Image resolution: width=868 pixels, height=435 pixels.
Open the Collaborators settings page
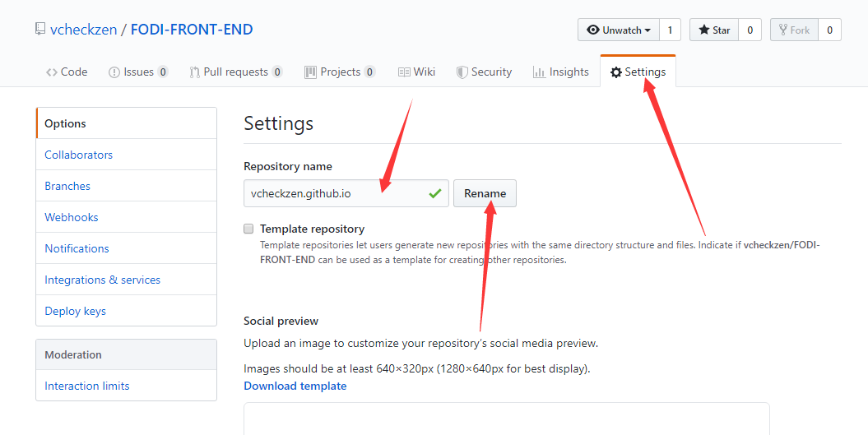click(x=79, y=155)
